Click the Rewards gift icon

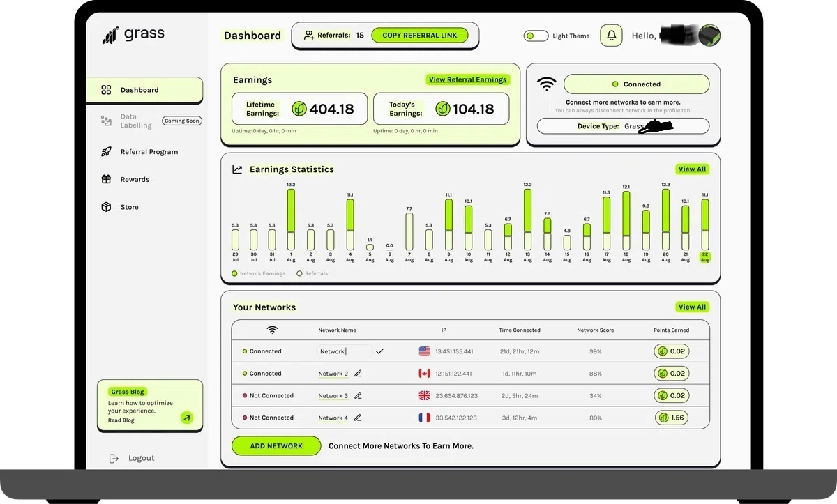pos(106,179)
